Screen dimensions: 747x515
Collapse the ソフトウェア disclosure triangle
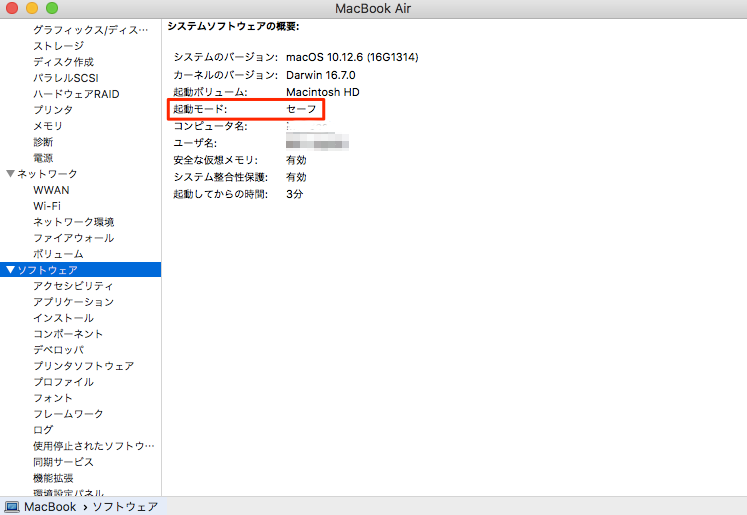coord(10,270)
